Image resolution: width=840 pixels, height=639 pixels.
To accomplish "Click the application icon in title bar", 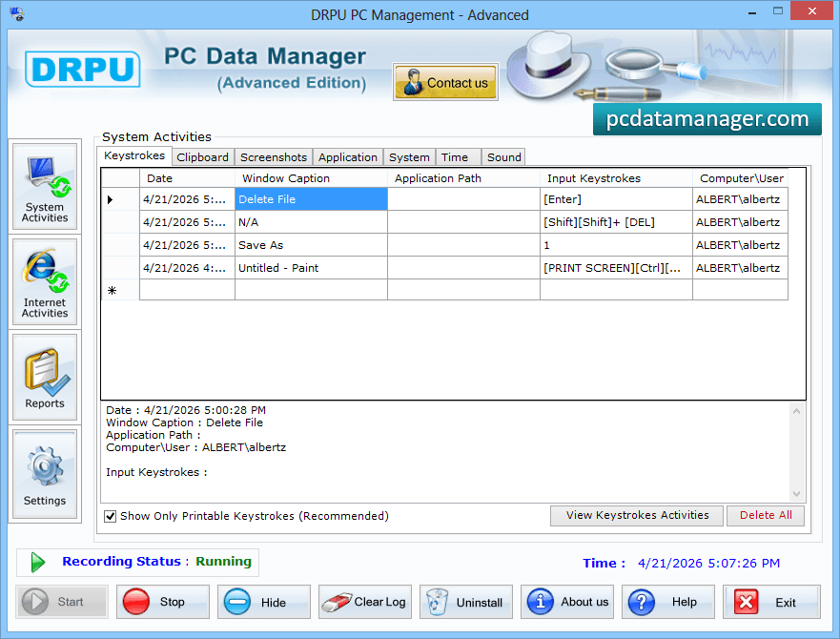I will 17,14.
